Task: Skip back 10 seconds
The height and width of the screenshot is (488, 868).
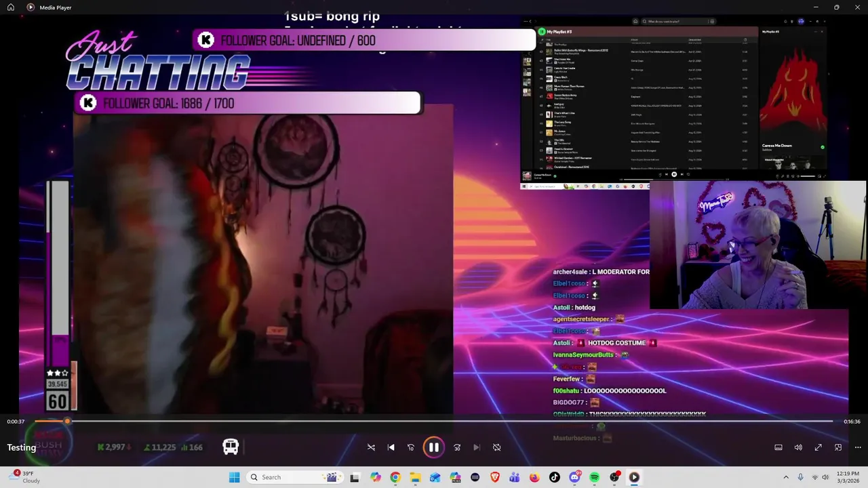Action: coord(410,447)
